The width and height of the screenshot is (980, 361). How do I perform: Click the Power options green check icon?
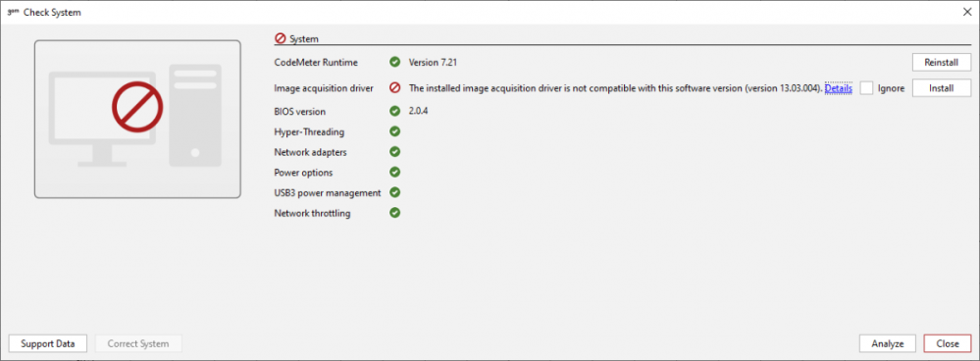[x=394, y=172]
